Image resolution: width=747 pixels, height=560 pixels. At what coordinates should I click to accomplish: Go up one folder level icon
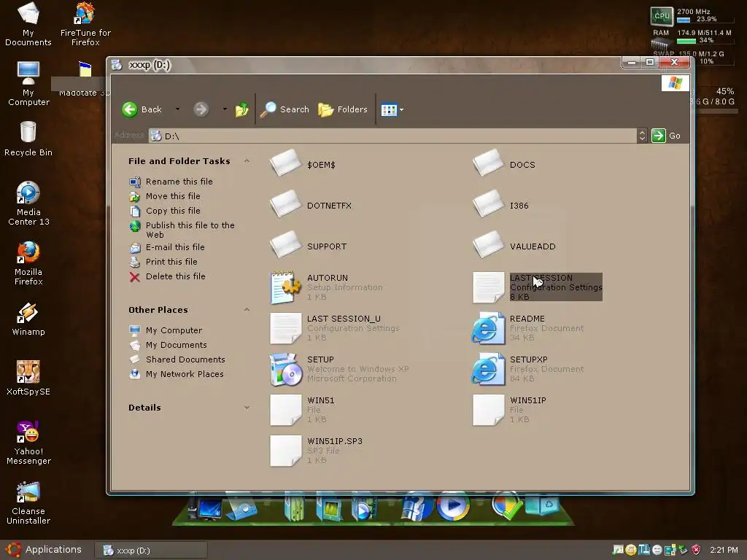click(242, 109)
